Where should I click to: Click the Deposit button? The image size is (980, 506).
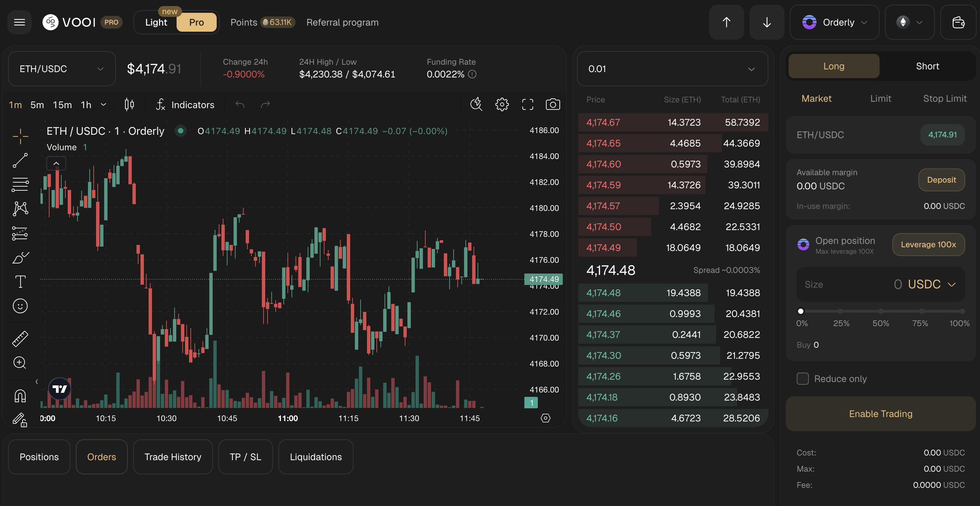click(x=941, y=180)
